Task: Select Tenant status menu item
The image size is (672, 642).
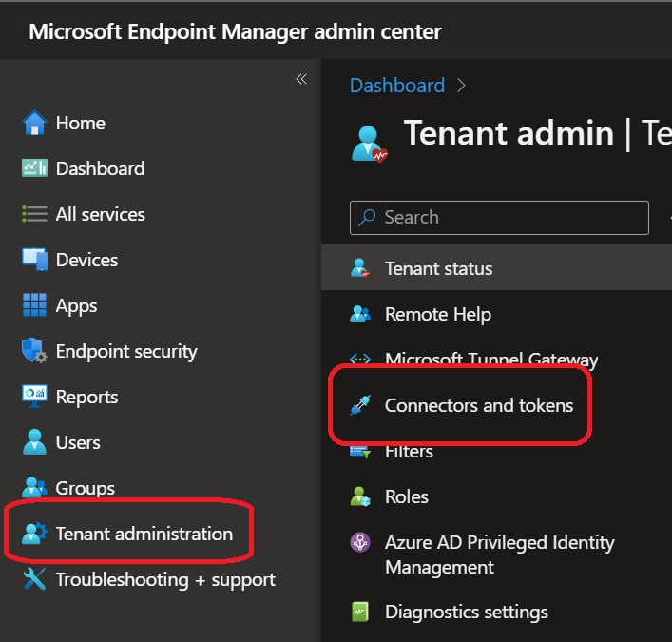Action: [438, 268]
